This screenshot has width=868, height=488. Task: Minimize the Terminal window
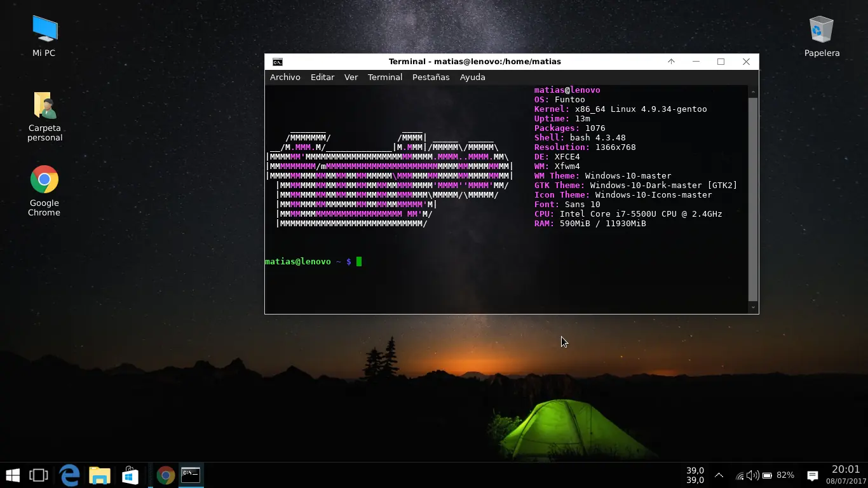[x=696, y=62]
